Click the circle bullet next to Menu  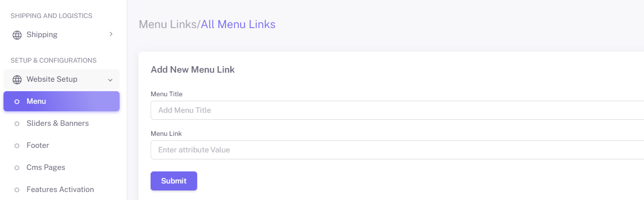click(17, 102)
